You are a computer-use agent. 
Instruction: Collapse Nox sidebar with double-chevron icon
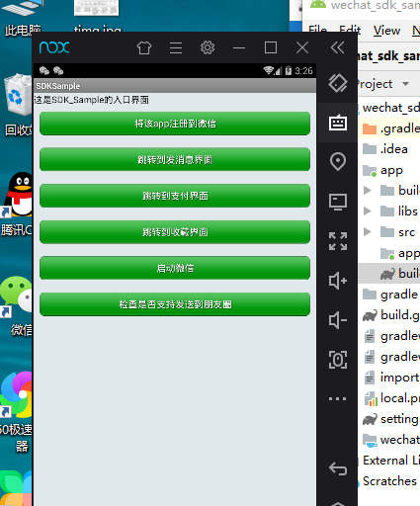coord(337,47)
